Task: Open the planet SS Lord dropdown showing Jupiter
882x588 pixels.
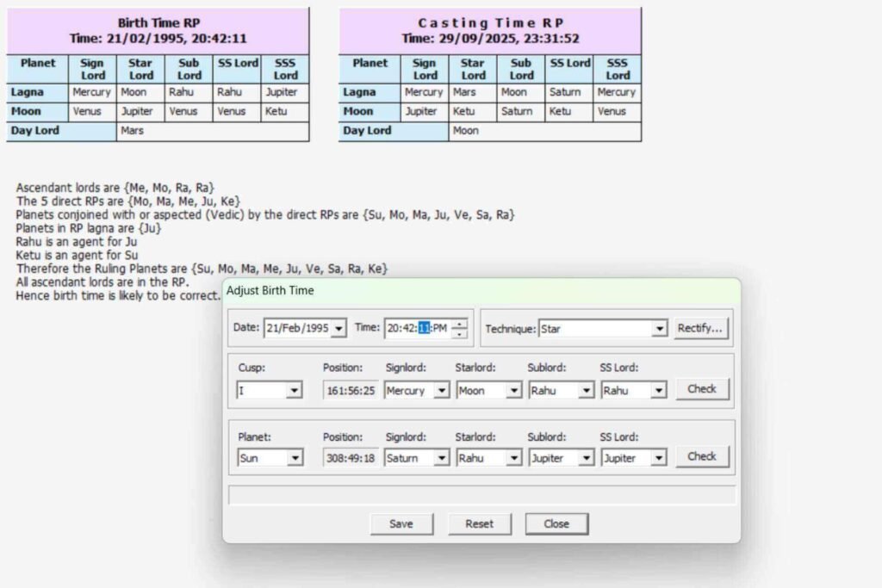Action: click(x=657, y=457)
